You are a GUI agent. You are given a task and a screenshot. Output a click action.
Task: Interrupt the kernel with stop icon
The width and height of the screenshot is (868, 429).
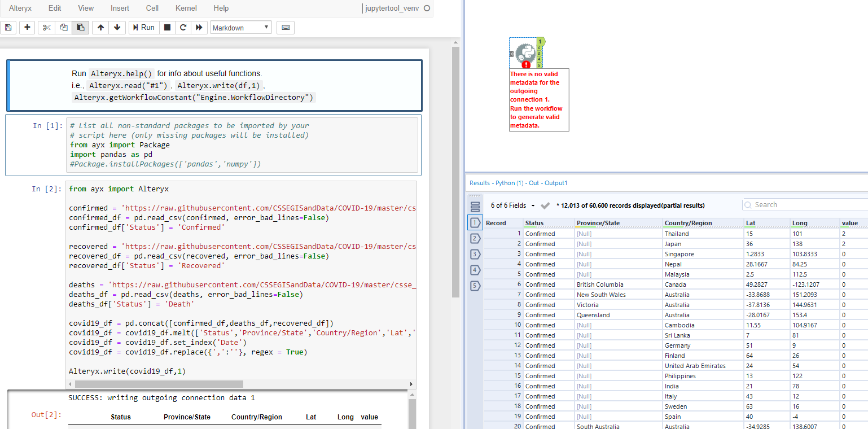(x=167, y=28)
